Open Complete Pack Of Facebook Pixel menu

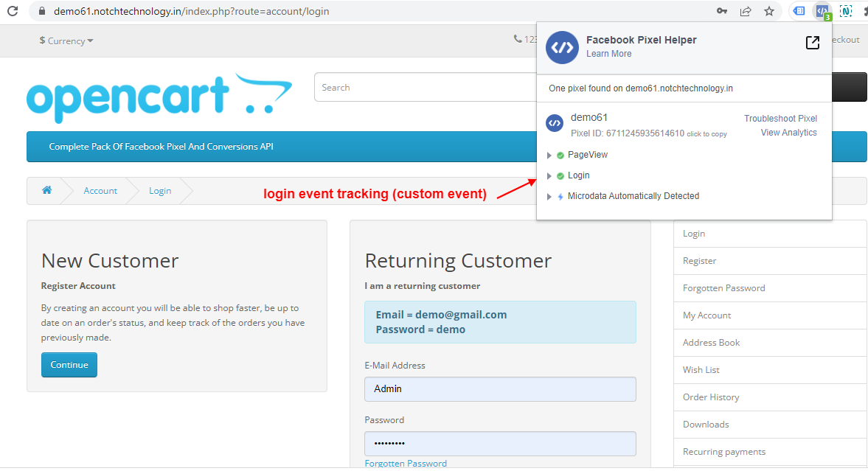[x=161, y=147]
